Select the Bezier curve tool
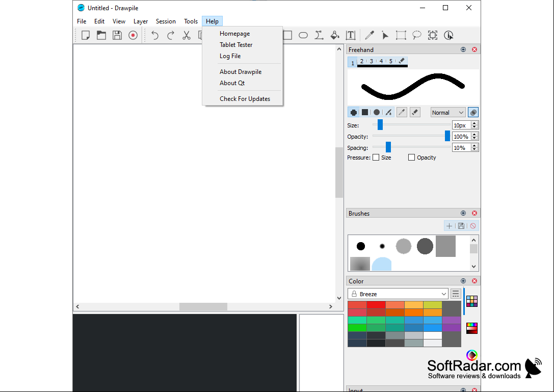 (x=319, y=35)
